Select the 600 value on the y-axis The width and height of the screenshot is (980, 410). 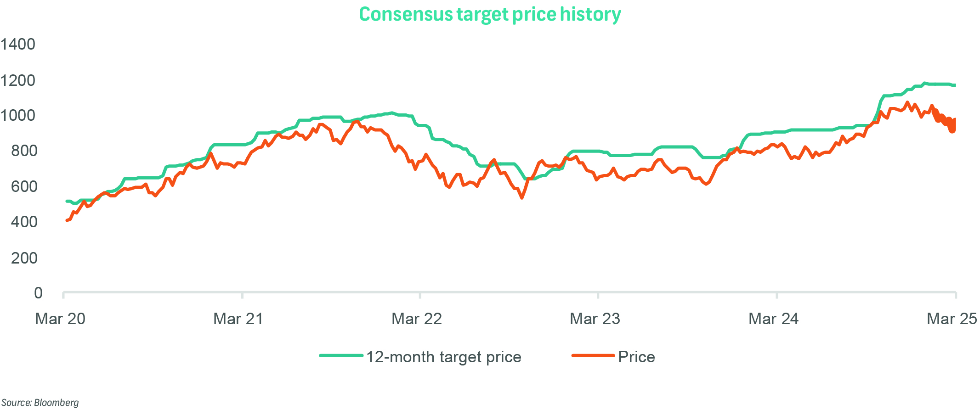tap(24, 186)
